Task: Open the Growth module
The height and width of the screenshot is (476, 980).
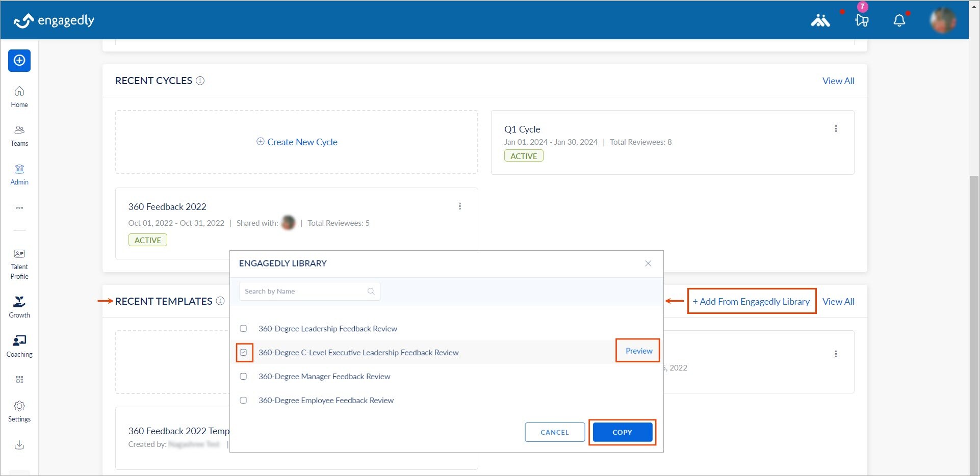Action: pyautogui.click(x=19, y=307)
